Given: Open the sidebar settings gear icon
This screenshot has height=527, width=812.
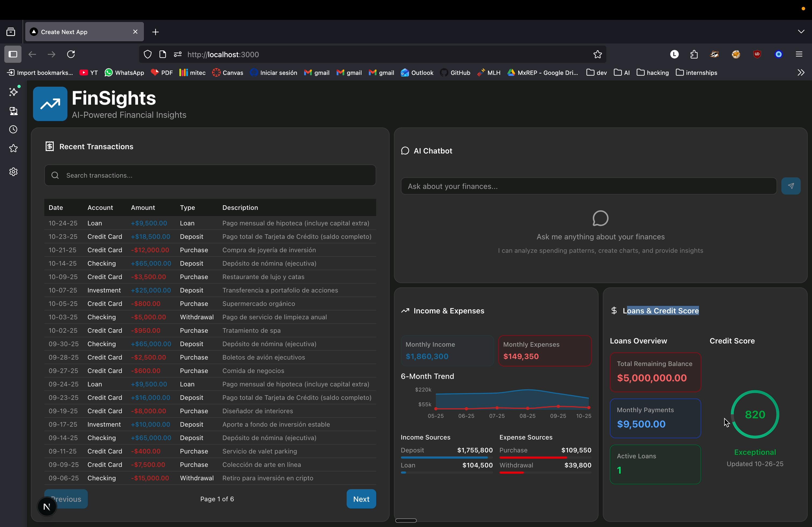Looking at the screenshot, I should point(13,172).
